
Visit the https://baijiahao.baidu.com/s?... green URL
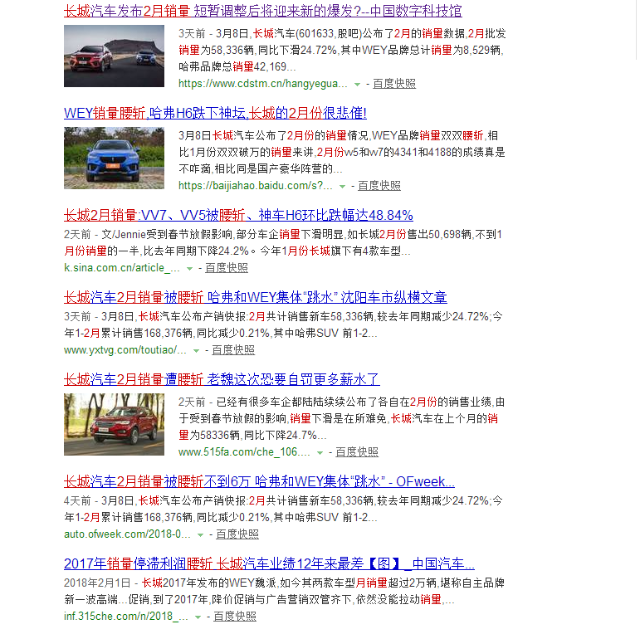point(255,186)
